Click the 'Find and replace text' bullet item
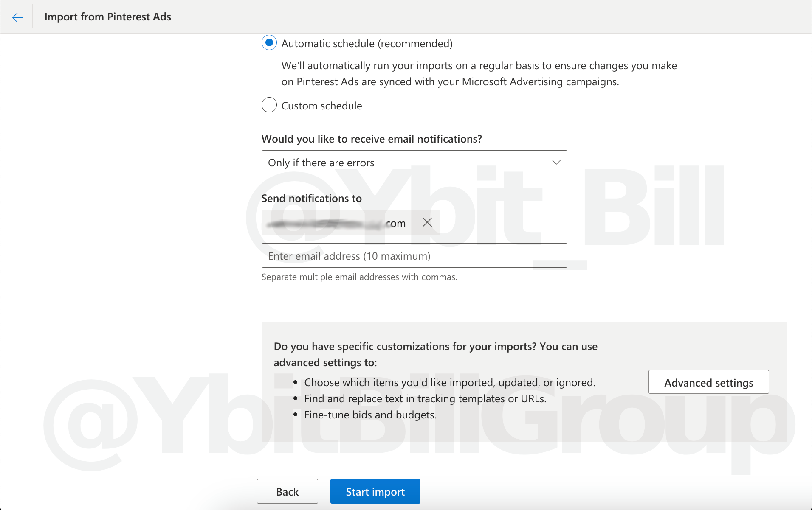 point(425,399)
